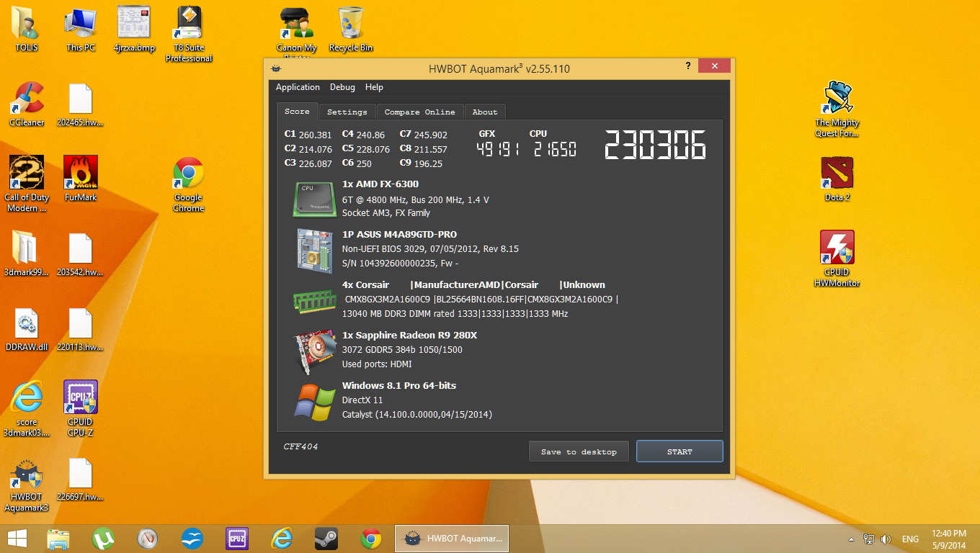Click the total score 230306
Viewport: 980px width, 553px height.
pos(654,145)
